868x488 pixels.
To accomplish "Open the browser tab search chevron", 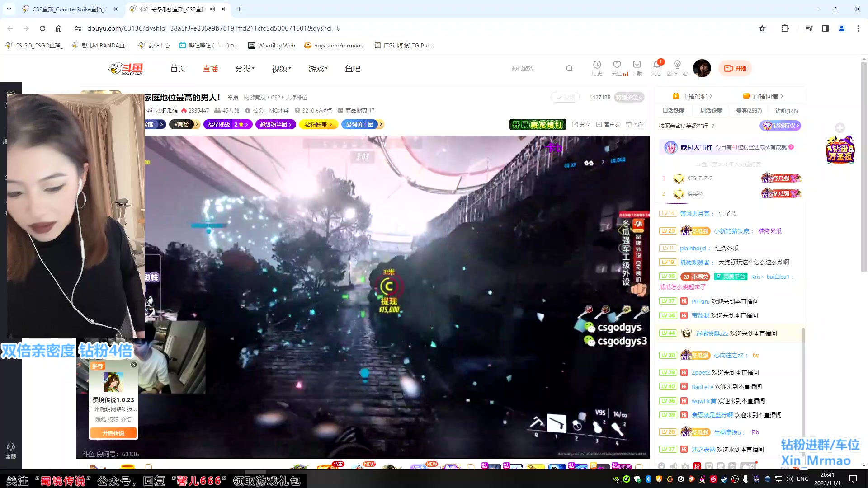I will 9,9.
